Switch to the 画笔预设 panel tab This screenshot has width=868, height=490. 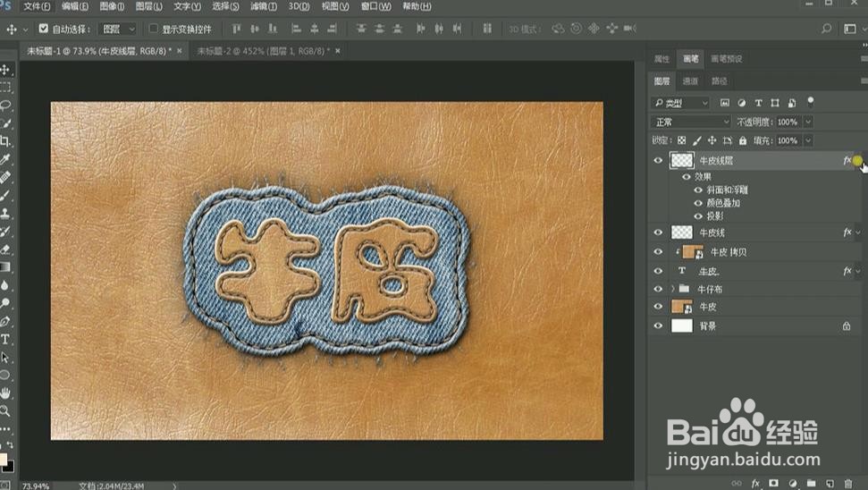coord(726,59)
